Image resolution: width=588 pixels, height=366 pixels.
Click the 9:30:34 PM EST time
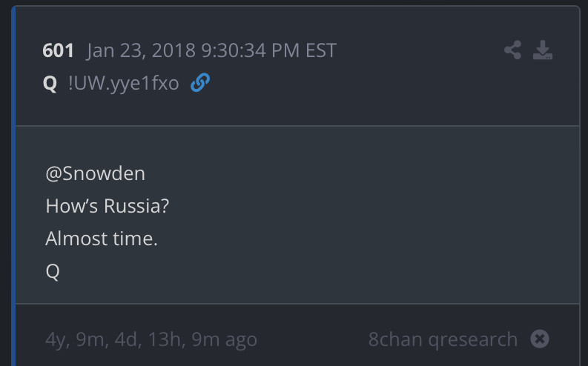(x=268, y=50)
